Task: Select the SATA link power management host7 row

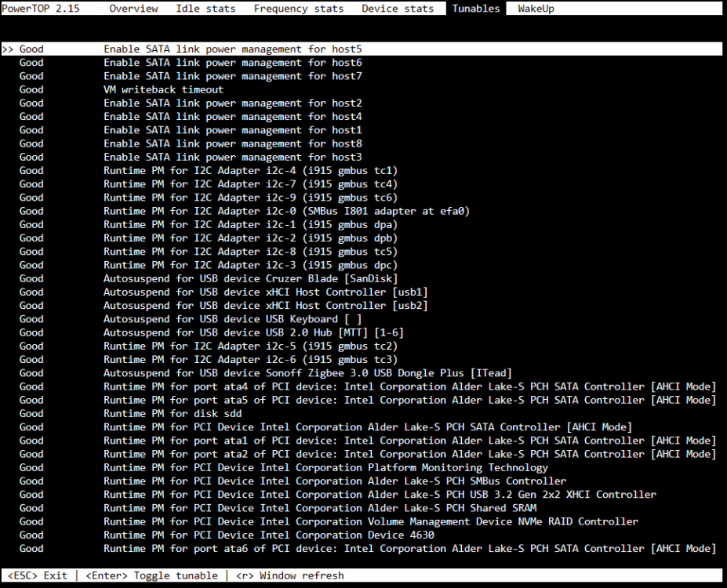Action: [x=362, y=76]
